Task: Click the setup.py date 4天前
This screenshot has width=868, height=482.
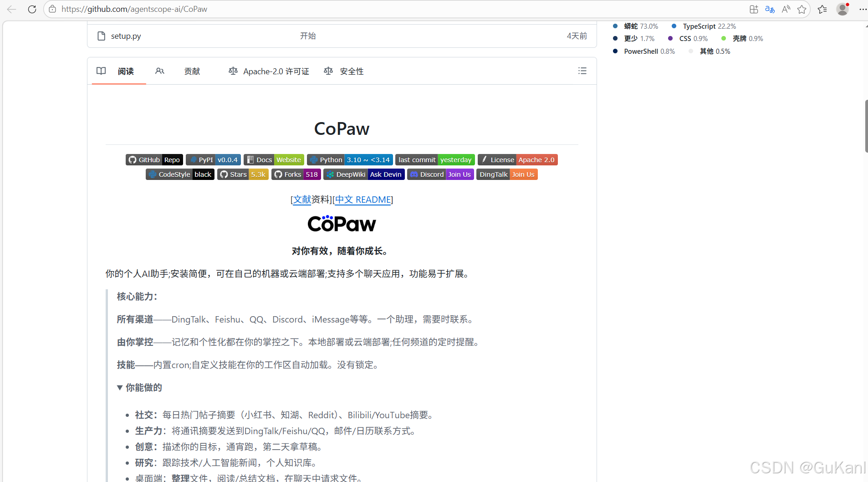Action: click(577, 36)
